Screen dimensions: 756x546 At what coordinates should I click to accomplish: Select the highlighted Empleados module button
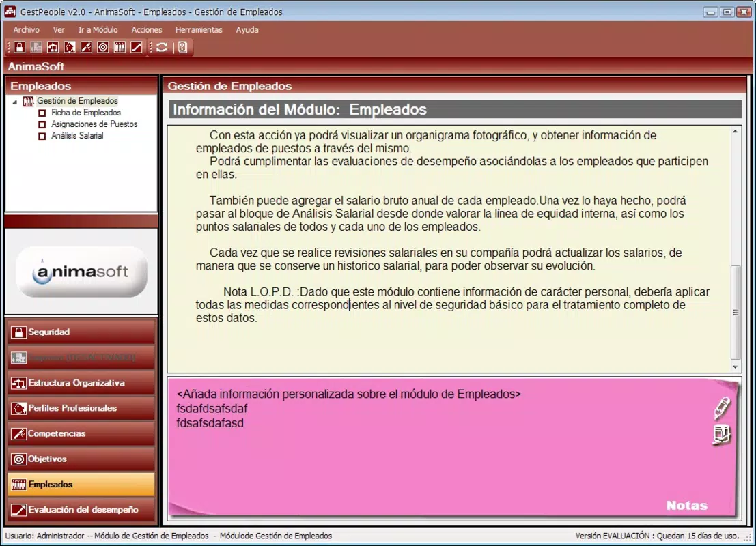click(81, 485)
